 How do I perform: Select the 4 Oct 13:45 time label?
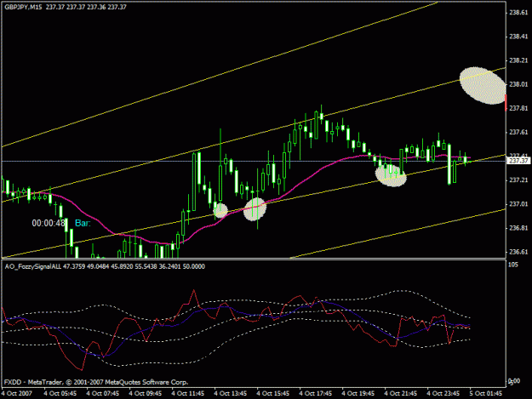pos(231,393)
